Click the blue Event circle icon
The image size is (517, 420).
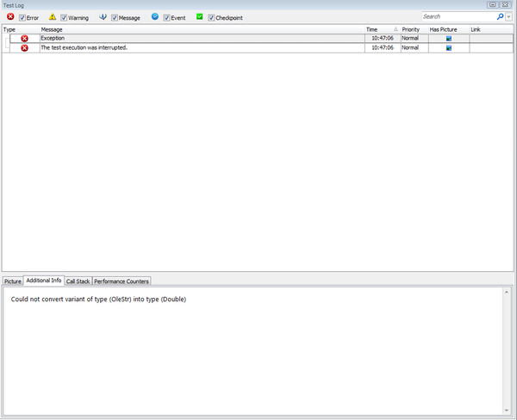point(154,16)
